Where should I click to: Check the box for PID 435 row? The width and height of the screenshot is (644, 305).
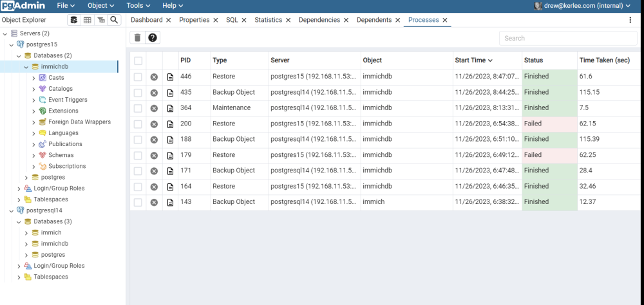pos(138,93)
